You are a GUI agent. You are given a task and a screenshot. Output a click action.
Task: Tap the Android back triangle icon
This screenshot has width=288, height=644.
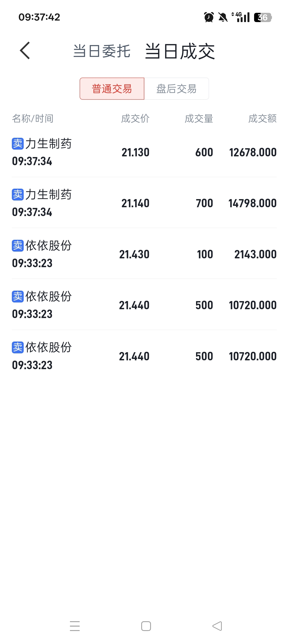coord(217,626)
